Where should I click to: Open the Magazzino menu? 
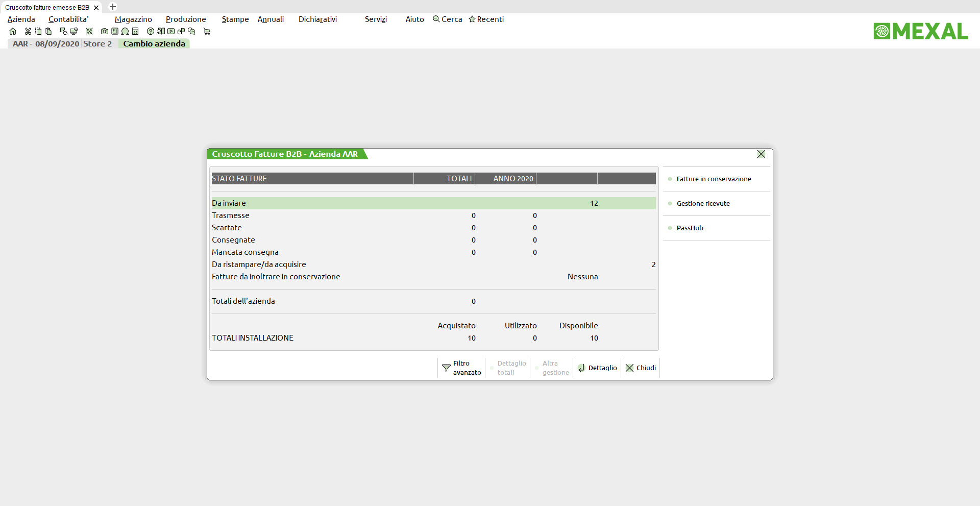click(133, 19)
